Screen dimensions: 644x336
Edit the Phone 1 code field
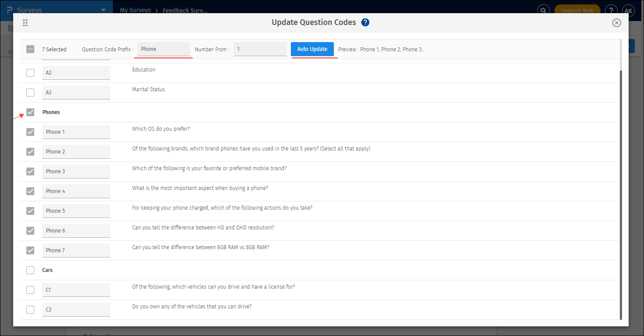76,132
